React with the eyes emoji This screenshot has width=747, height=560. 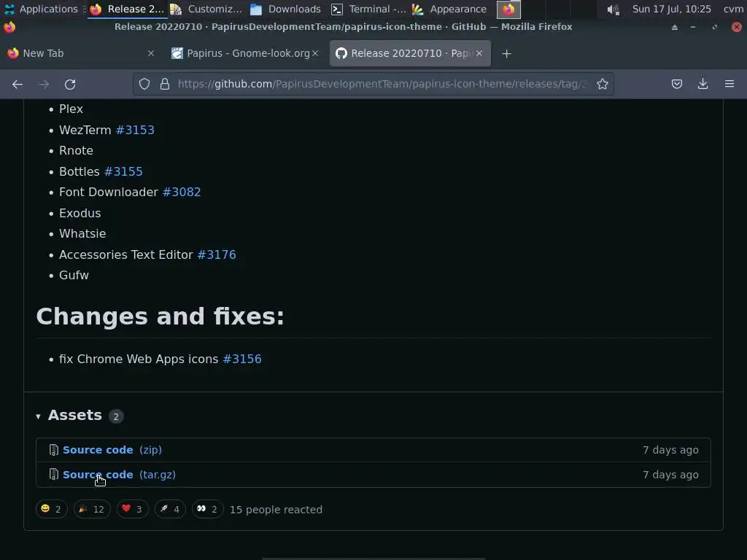point(208,509)
